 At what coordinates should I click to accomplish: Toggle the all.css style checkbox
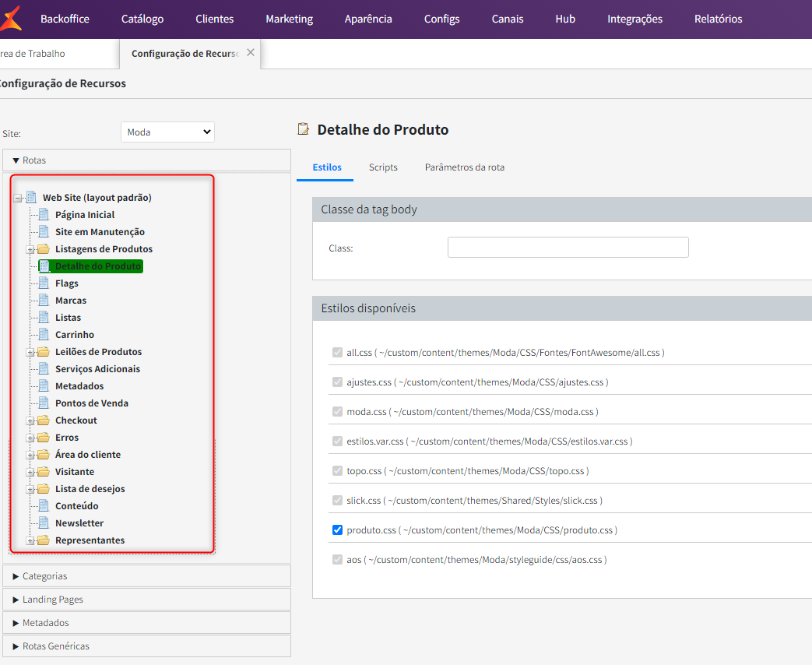coord(337,352)
